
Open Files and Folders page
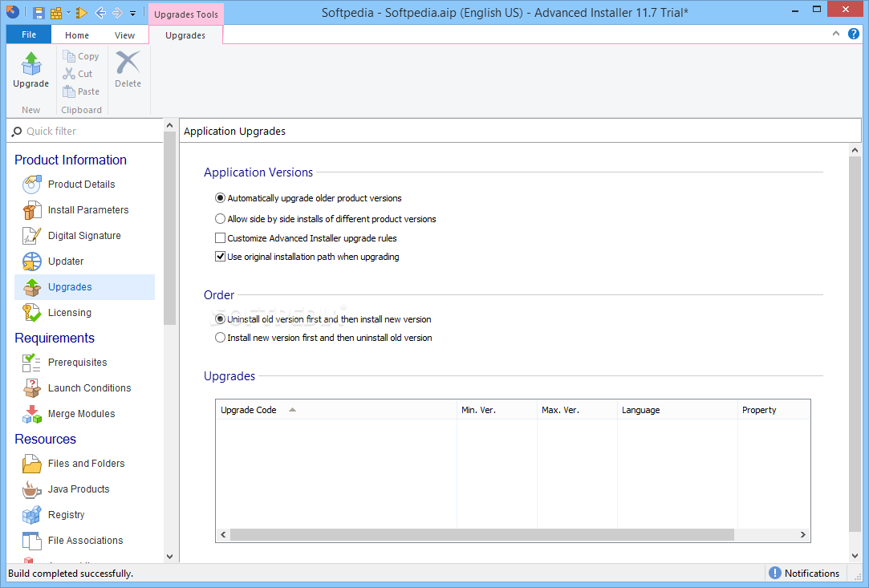click(x=85, y=464)
